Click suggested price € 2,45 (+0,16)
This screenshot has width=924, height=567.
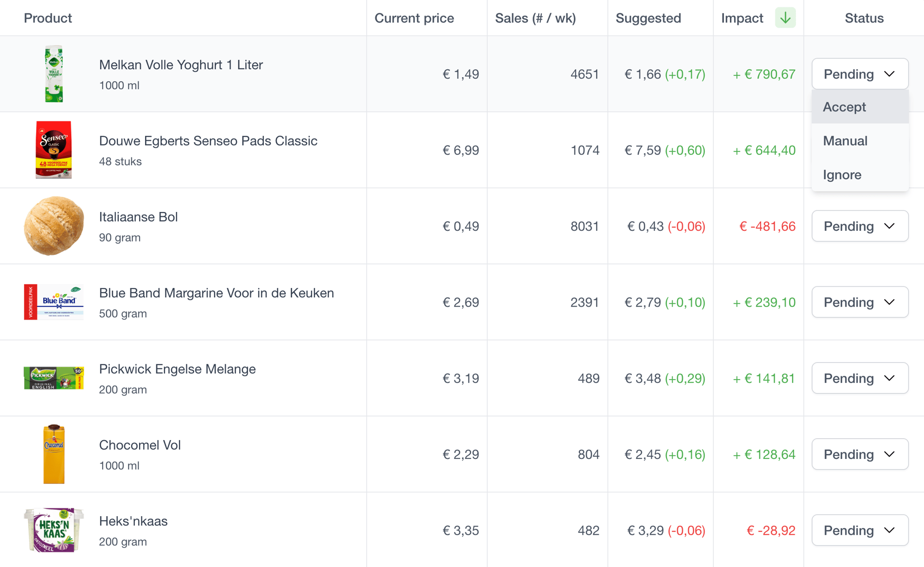pyautogui.click(x=665, y=454)
